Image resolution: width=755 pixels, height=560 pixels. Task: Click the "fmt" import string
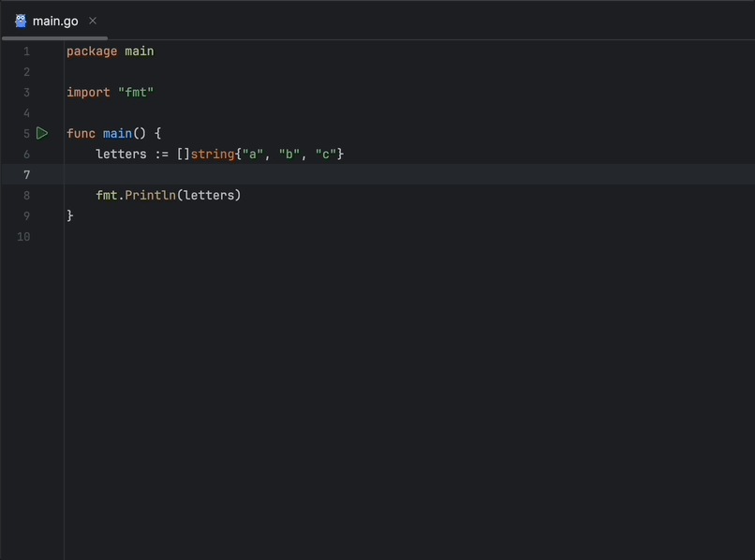[136, 93]
